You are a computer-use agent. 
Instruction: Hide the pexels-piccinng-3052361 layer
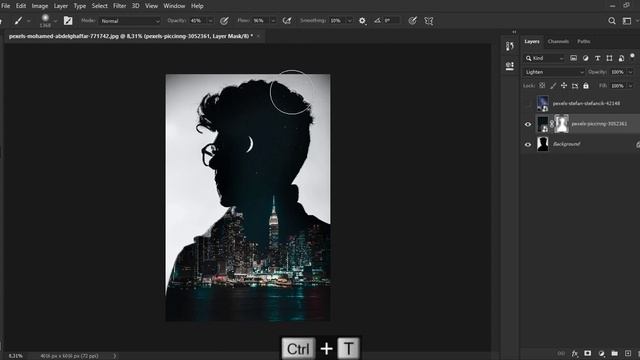[528, 124]
